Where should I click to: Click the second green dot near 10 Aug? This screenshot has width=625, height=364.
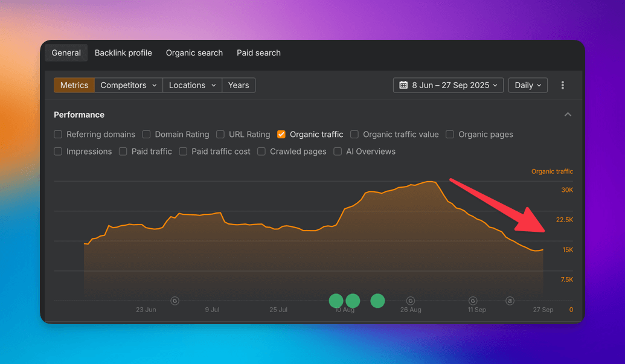click(353, 301)
